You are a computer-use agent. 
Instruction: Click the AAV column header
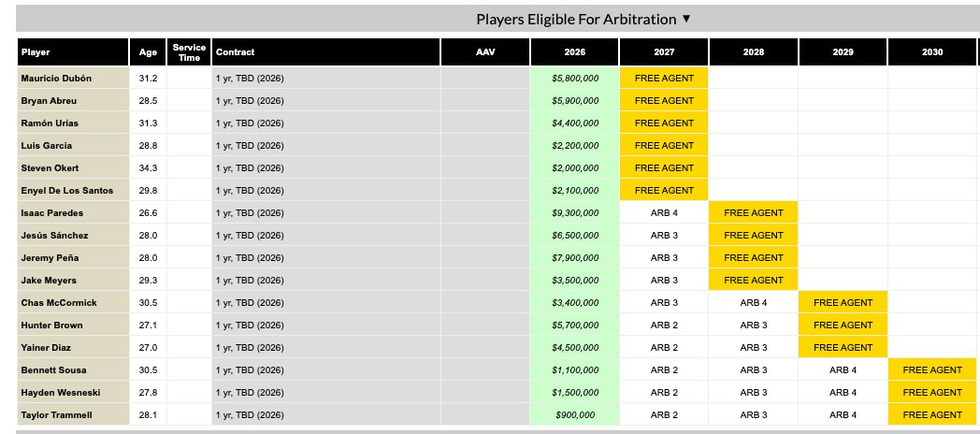pos(484,52)
